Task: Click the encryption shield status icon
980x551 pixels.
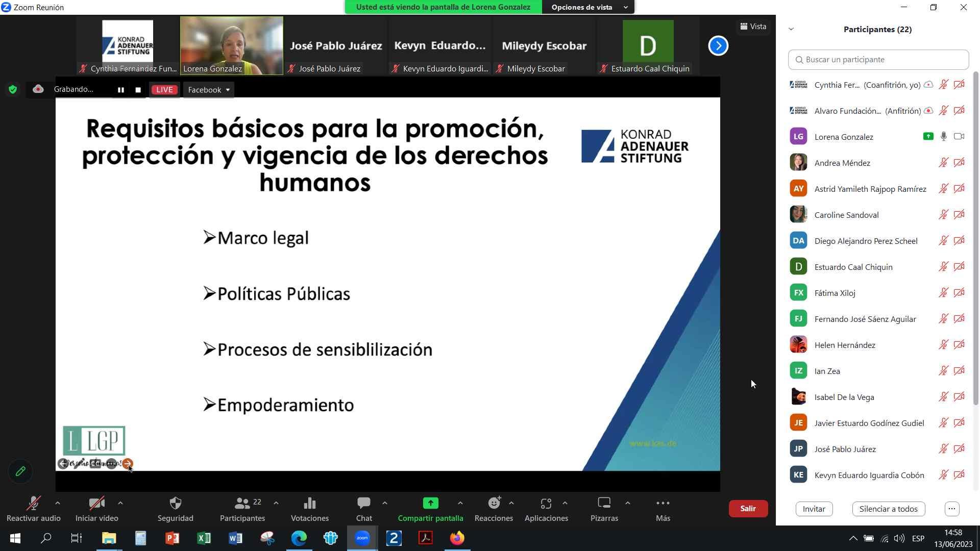Action: tap(13, 90)
